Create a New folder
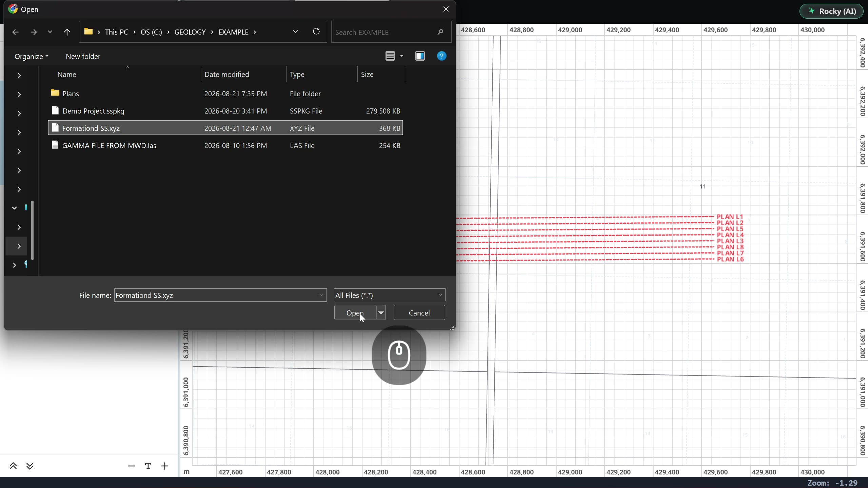This screenshot has width=868, height=488. pos(83,56)
